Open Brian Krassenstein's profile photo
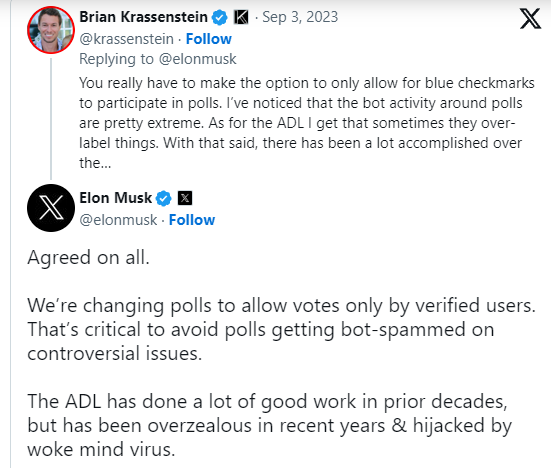Image resolution: width=551 pixels, height=468 pixels. click(x=51, y=30)
